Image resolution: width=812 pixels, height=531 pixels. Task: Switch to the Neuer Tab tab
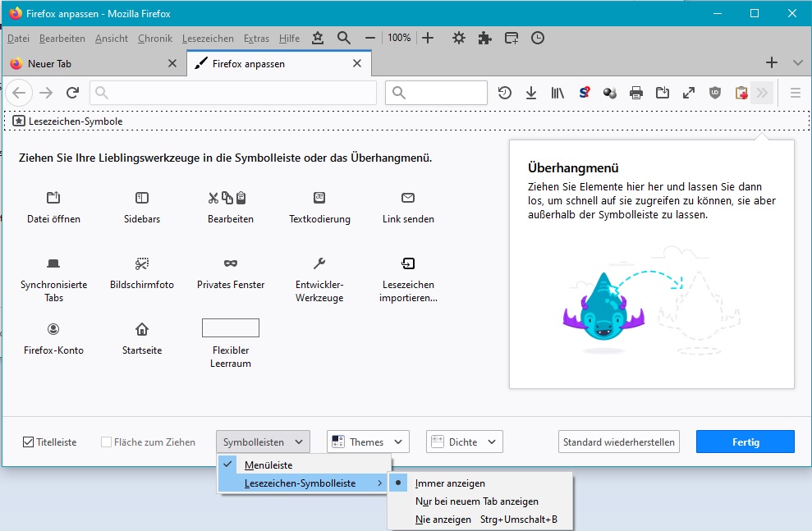tap(94, 64)
